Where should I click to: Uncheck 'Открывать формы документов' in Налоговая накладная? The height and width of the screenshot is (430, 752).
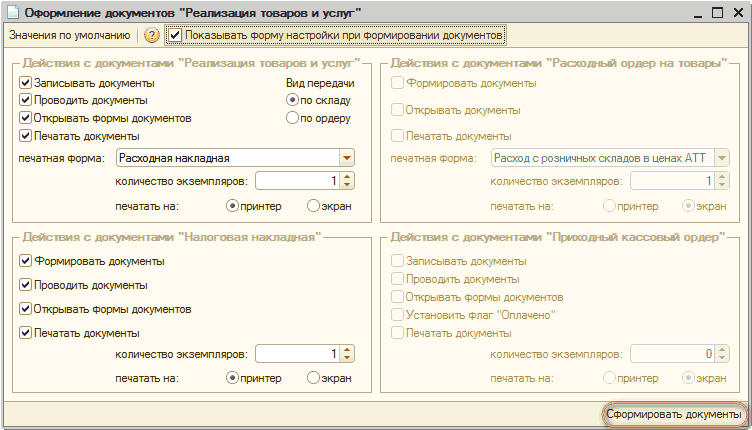(x=25, y=309)
